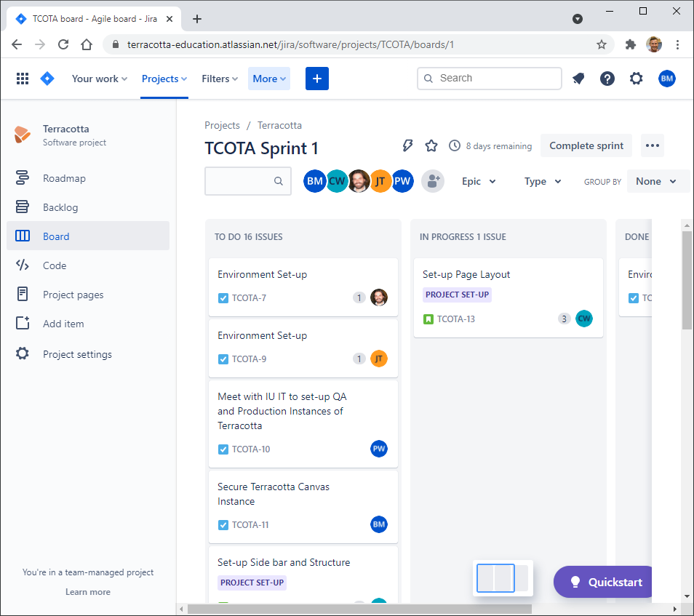Click the Code sidebar icon
Viewport: 694px width, 616px height.
click(x=23, y=265)
